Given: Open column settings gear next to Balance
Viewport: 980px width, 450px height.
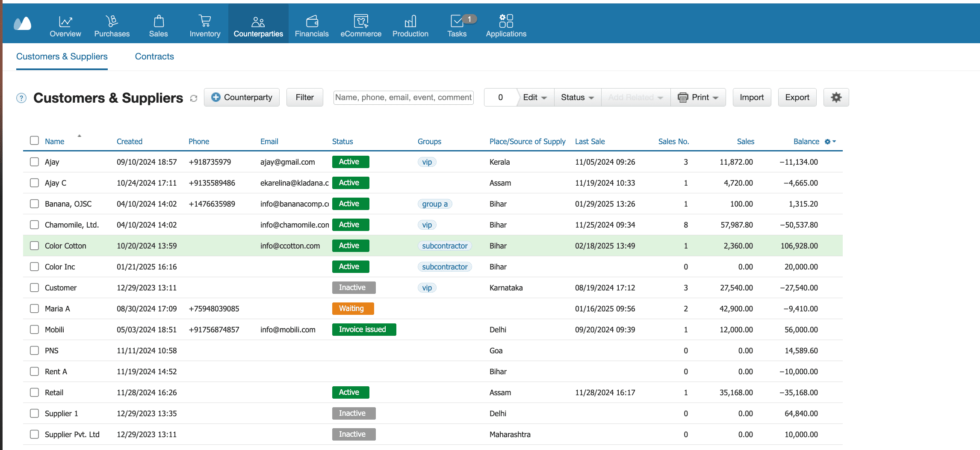Looking at the screenshot, I should click(830, 142).
